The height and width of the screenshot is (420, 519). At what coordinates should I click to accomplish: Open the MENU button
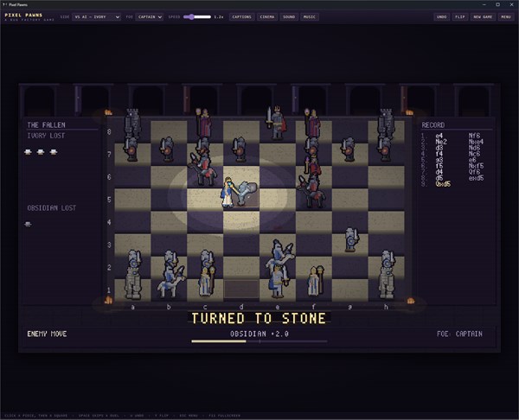(x=506, y=17)
